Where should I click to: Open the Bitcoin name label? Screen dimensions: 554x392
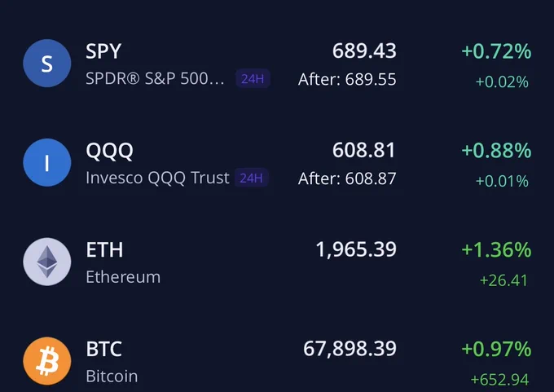point(112,377)
